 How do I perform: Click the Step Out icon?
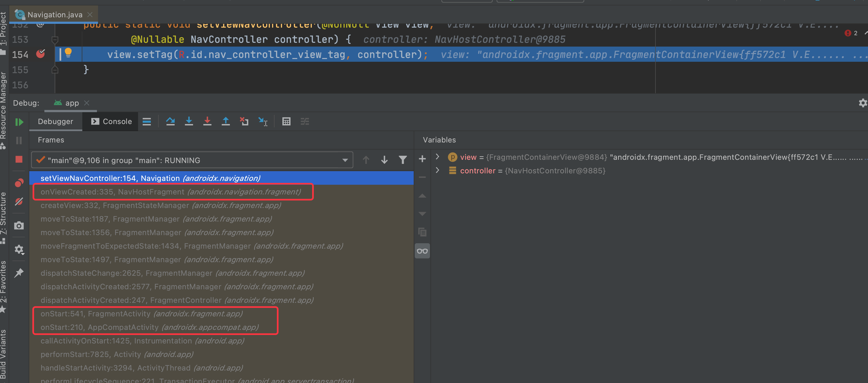point(226,121)
